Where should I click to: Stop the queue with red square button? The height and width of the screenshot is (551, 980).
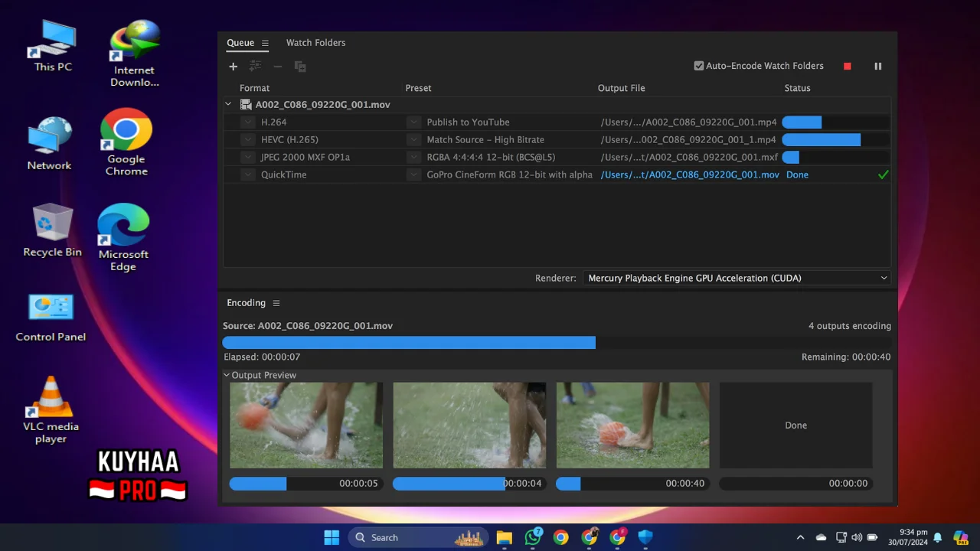tap(848, 67)
